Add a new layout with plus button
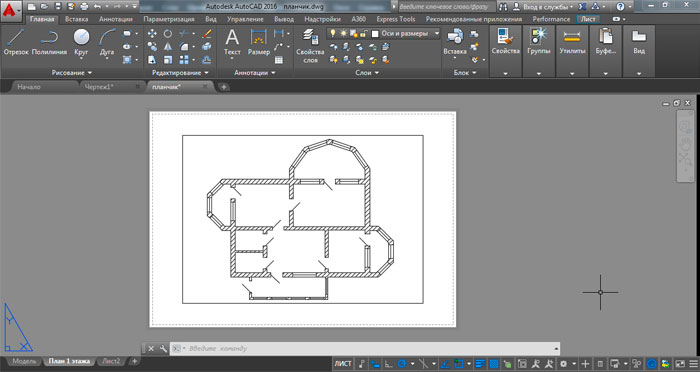Viewport: 700px width, 372px height. tap(134, 361)
